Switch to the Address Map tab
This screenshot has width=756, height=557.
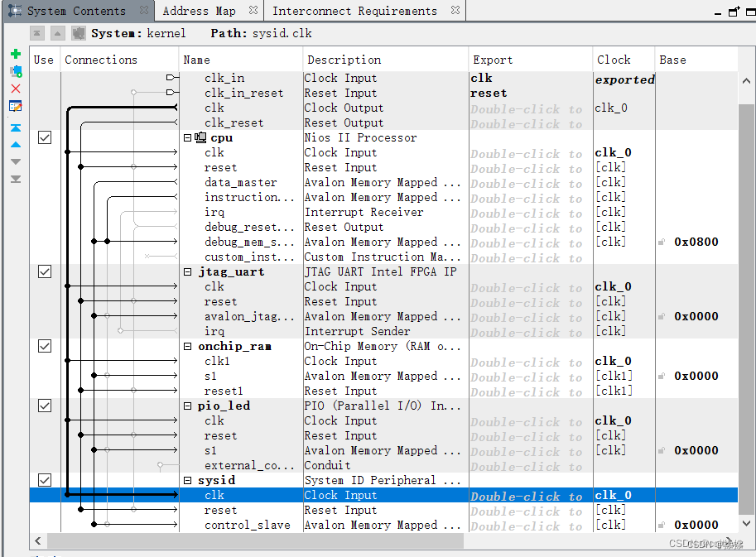(x=199, y=11)
